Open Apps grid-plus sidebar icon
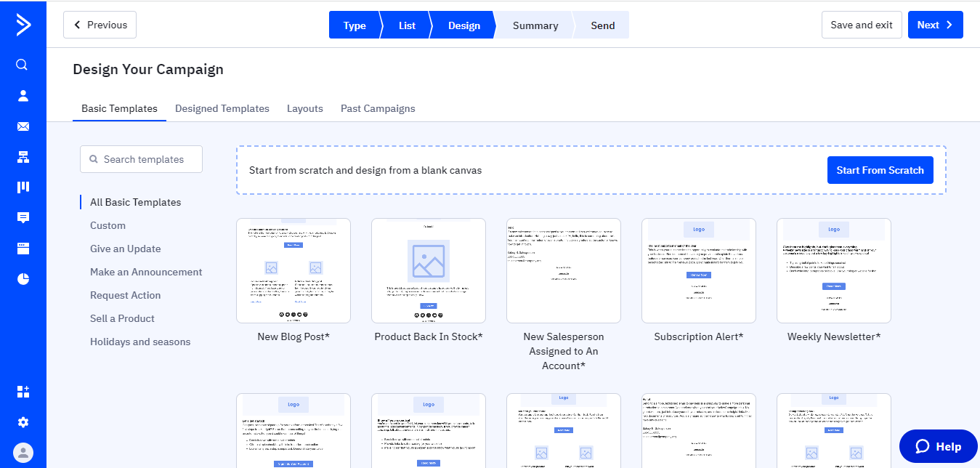The image size is (980, 468). click(x=23, y=392)
